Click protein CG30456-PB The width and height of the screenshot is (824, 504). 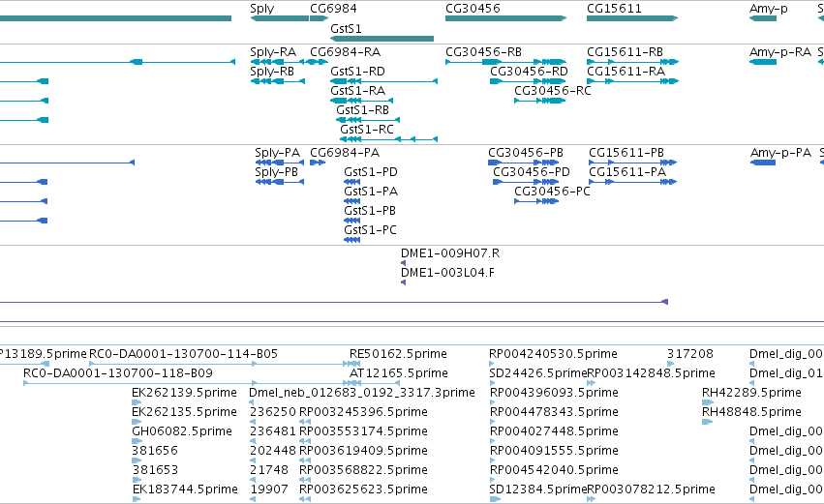click(526, 153)
